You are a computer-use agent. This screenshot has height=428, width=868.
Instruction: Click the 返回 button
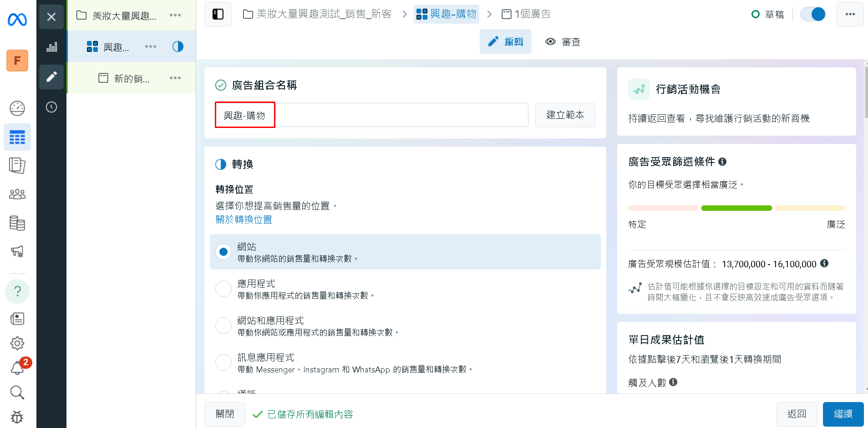(x=797, y=414)
